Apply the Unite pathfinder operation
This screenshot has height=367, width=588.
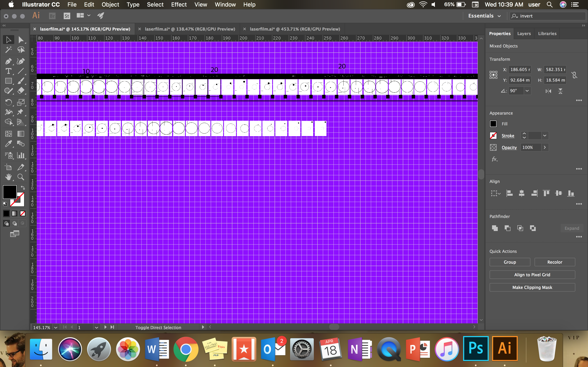[495, 228]
